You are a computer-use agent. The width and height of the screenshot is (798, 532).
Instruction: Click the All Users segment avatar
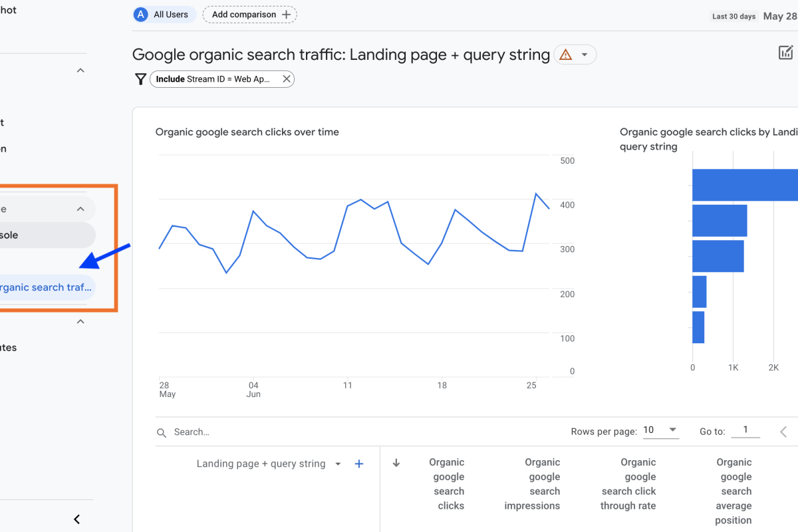tap(141, 15)
